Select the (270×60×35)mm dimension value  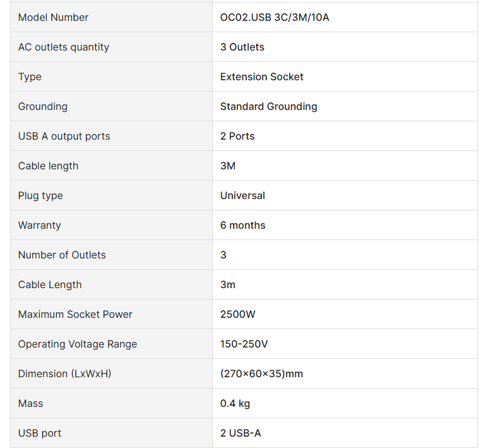[261, 373]
